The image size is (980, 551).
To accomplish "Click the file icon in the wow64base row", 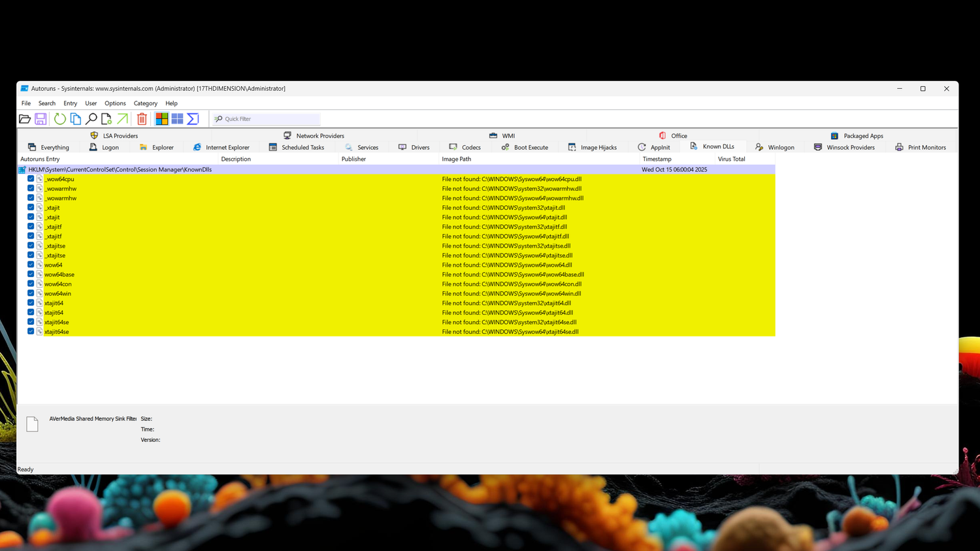I will click(40, 275).
